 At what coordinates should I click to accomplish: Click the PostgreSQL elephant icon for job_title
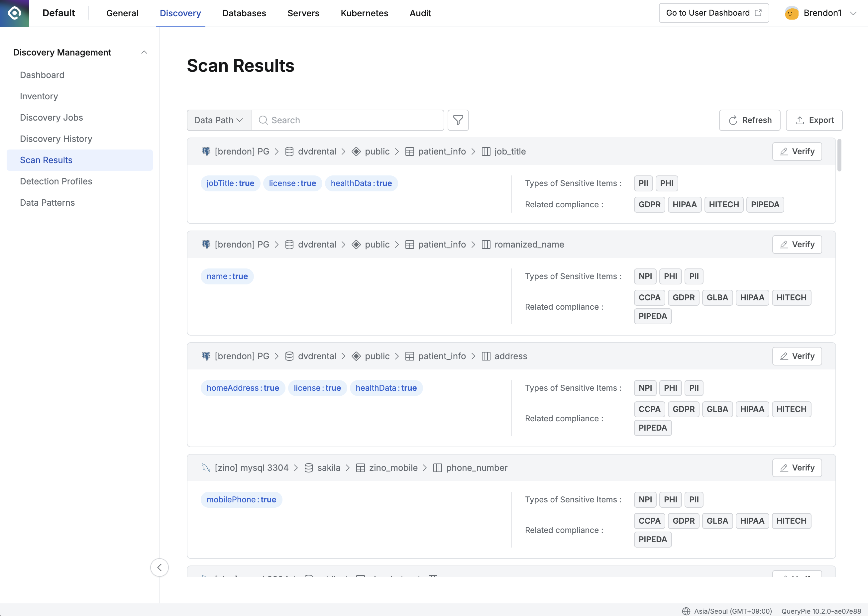(206, 152)
